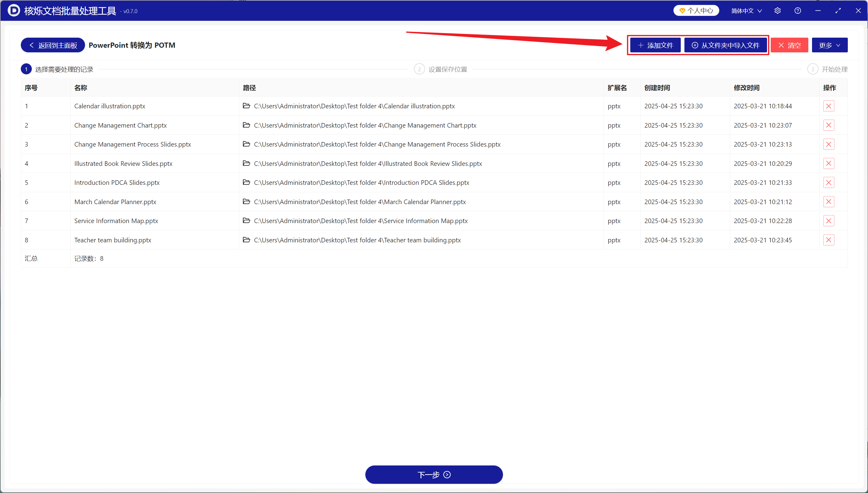Select file name Illustrated Book Review Slides.pptx
This screenshot has width=868, height=493.
click(x=123, y=163)
